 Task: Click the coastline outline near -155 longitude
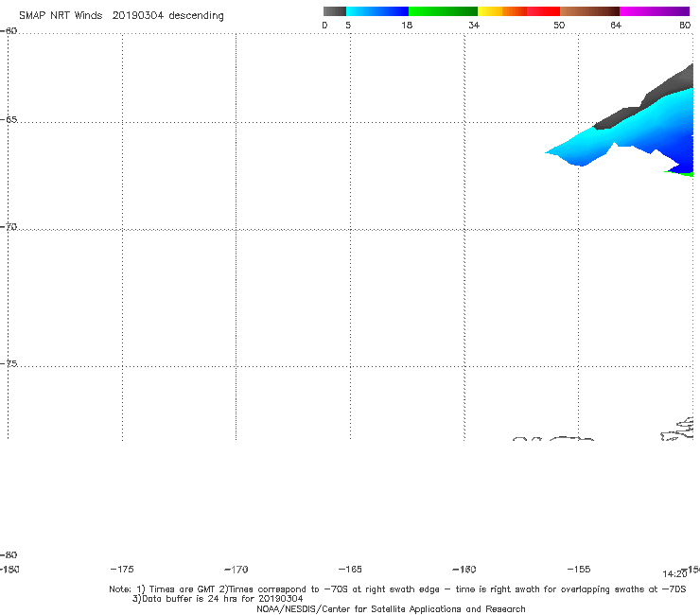pos(572,439)
